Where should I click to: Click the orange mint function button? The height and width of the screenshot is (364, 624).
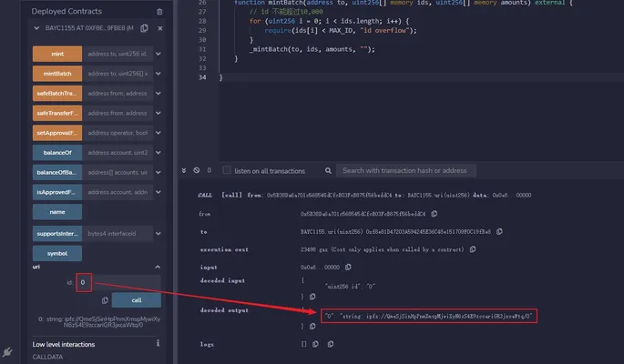(57, 54)
